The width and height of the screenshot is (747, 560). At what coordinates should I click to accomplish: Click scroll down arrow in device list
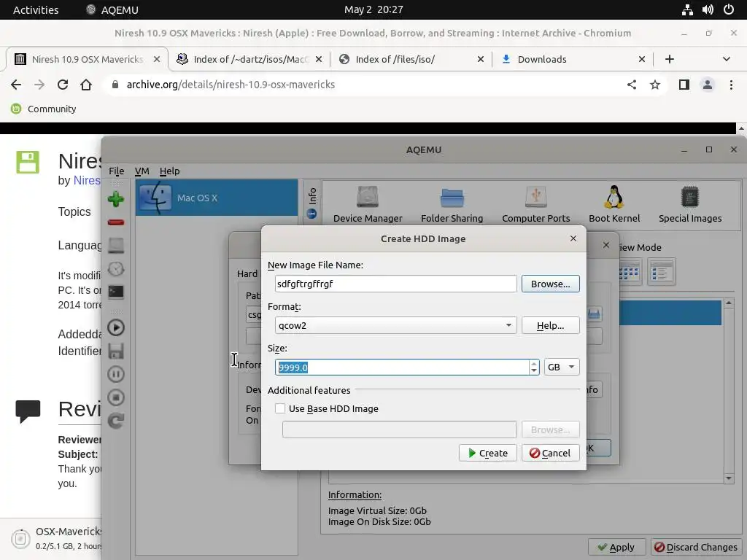[x=729, y=478]
